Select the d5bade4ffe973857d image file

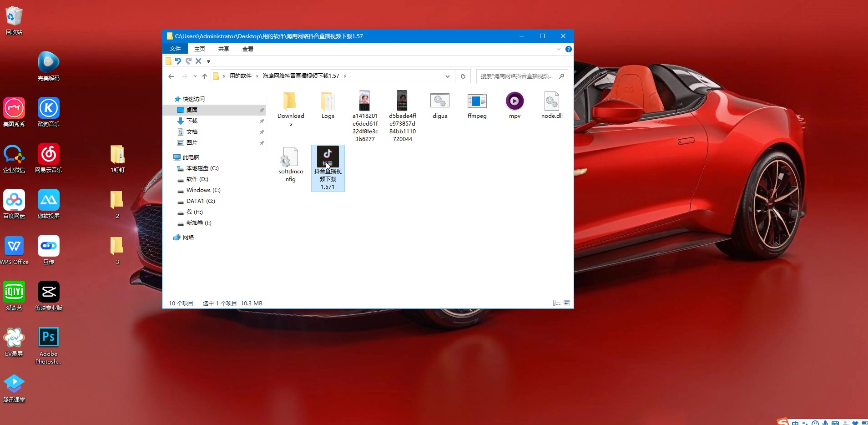point(402,116)
